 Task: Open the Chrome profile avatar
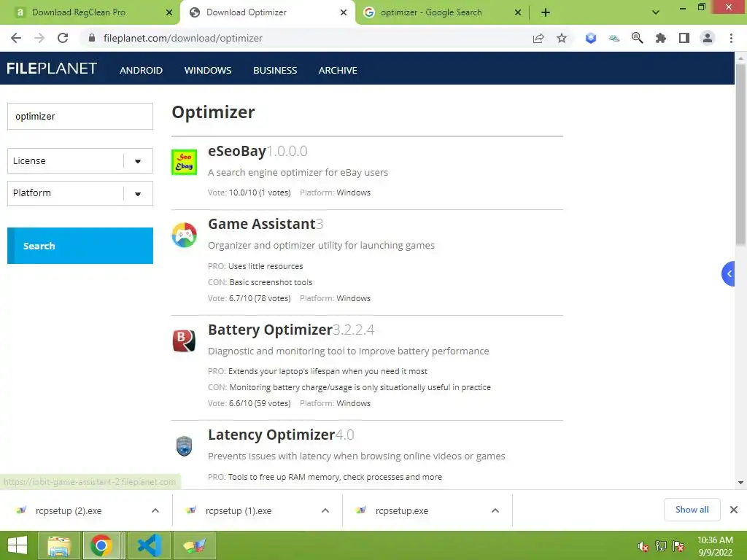(x=708, y=38)
